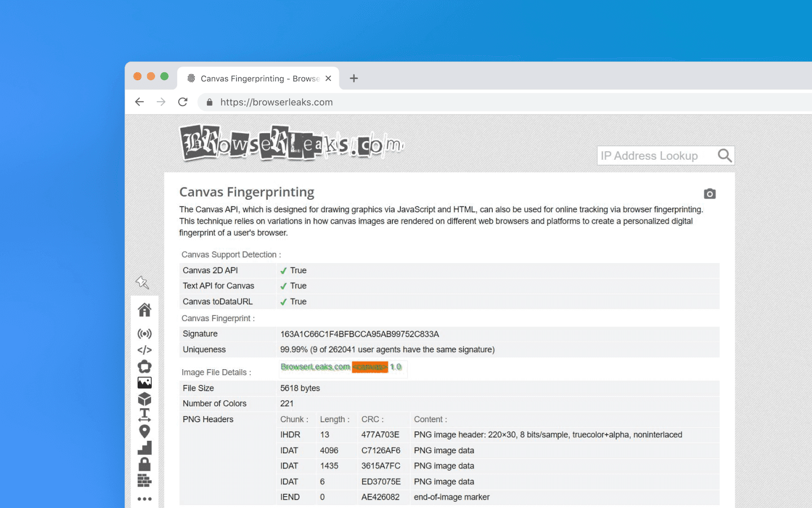Open the picture icon in sidebar
The width and height of the screenshot is (812, 508).
pyautogui.click(x=144, y=383)
